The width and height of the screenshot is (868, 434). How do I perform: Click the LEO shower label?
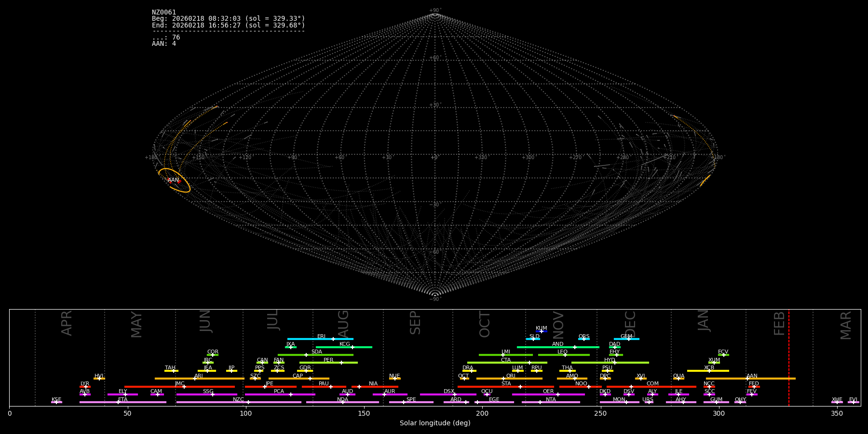tap(563, 352)
